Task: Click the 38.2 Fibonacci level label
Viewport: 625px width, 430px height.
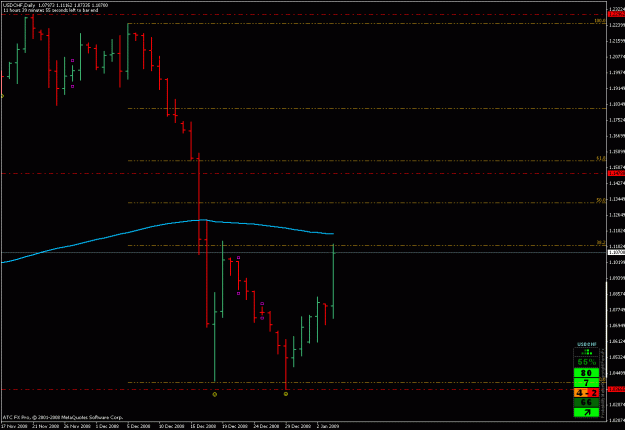Action: click(600, 242)
